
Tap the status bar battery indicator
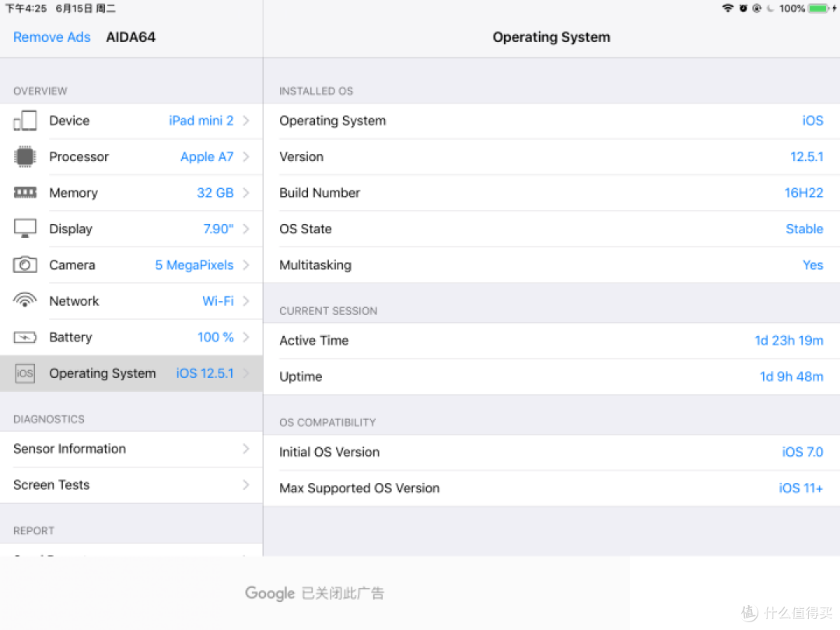pyautogui.click(x=818, y=8)
